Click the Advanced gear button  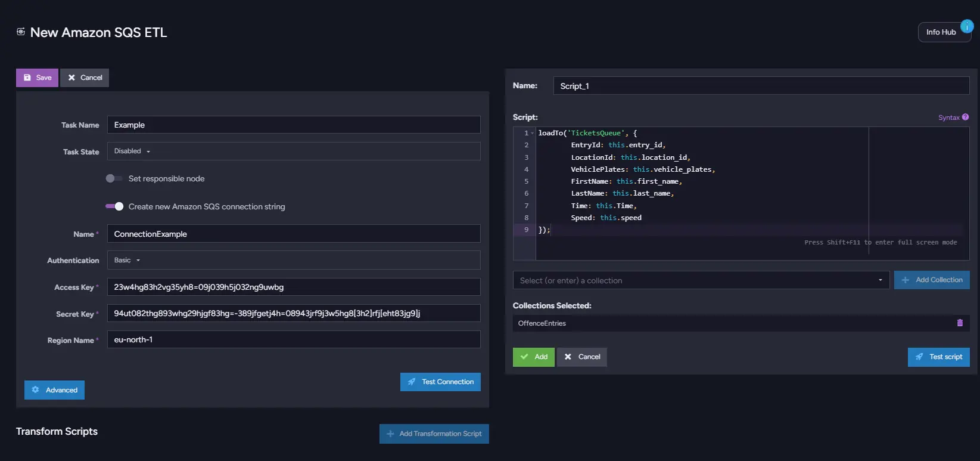(x=55, y=390)
